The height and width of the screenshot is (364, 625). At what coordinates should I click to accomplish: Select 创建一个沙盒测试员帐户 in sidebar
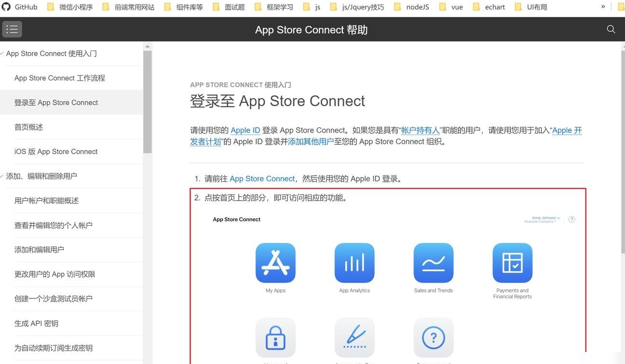71,299
